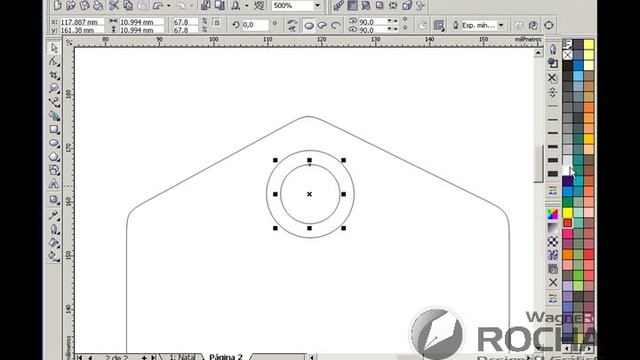640x360 pixels.
Task: Select the Text tool
Action: pos(54,184)
